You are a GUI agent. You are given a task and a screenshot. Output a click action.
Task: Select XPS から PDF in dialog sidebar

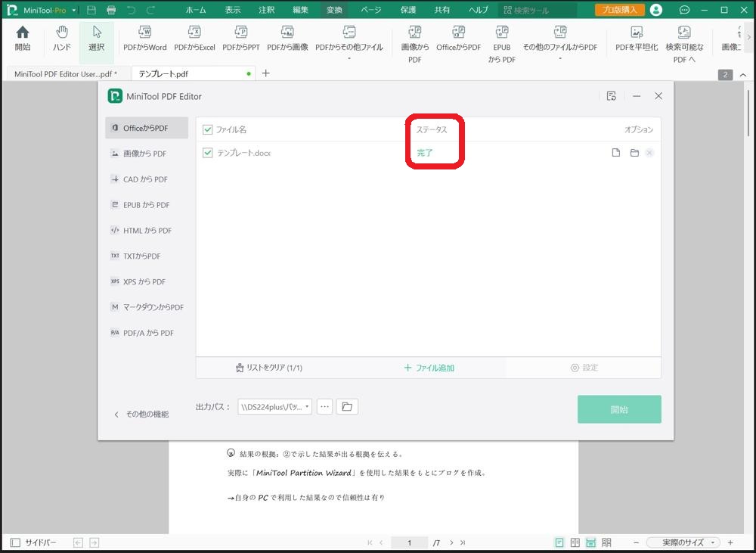(147, 281)
